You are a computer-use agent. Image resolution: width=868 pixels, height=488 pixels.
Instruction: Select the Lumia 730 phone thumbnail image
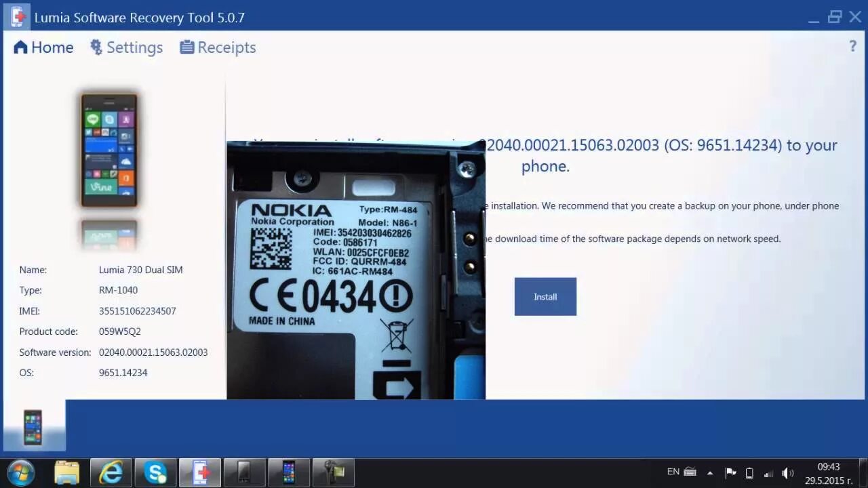point(109,149)
